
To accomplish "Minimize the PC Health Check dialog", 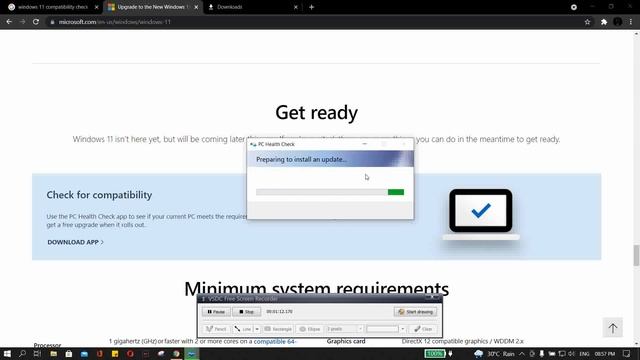I will click(x=364, y=144).
